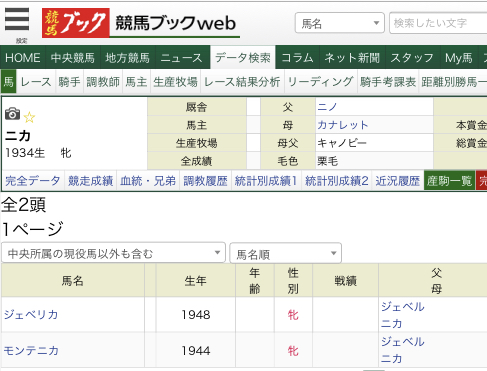Go to HOME in the main navigation
The height and width of the screenshot is (371, 487).
coord(23,58)
